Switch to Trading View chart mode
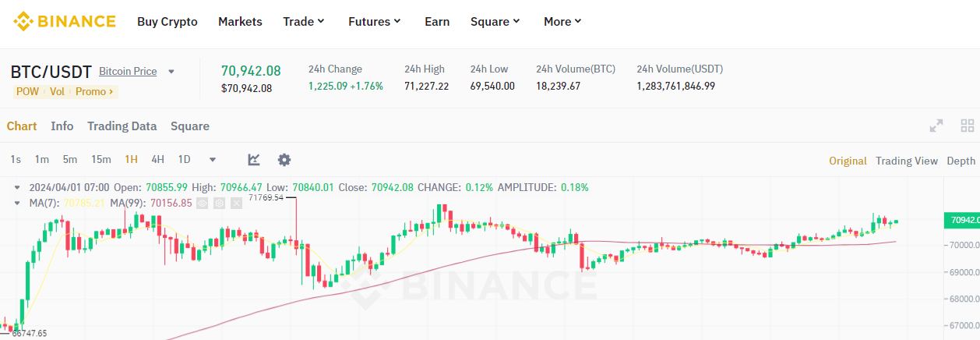This screenshot has height=340, width=980. tap(906, 161)
